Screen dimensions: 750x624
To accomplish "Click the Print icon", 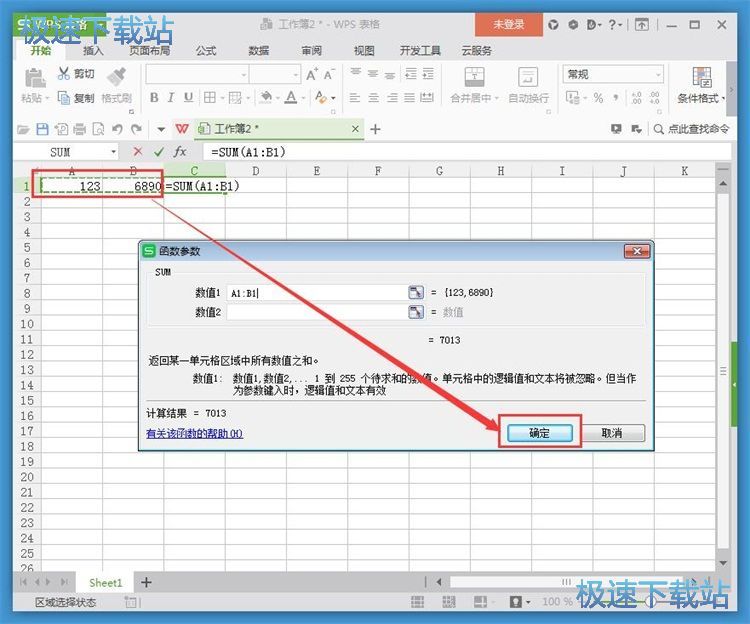I will pyautogui.click(x=79, y=129).
